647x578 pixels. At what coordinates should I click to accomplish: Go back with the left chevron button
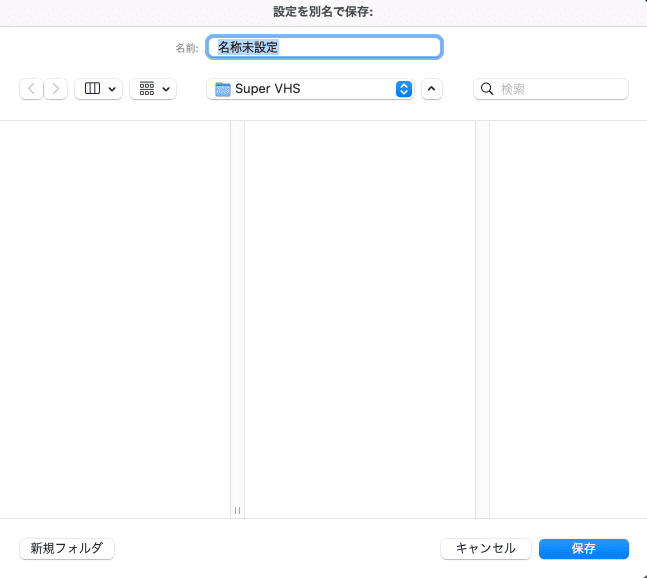(x=31, y=89)
